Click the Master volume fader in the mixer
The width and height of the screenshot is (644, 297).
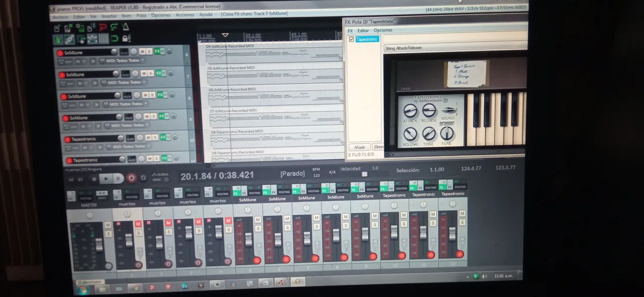[x=99, y=244]
